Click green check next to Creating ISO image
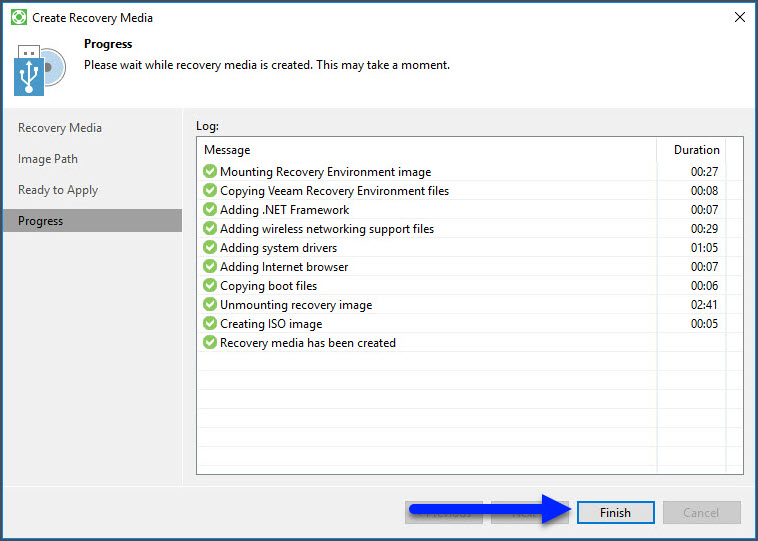The height and width of the screenshot is (541, 758). (210, 324)
